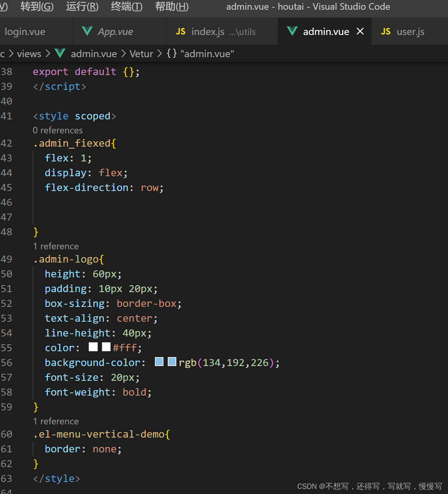The height and width of the screenshot is (494, 448).
Task: Expand the admin.vue file breadcrumb
Action: 94,54
